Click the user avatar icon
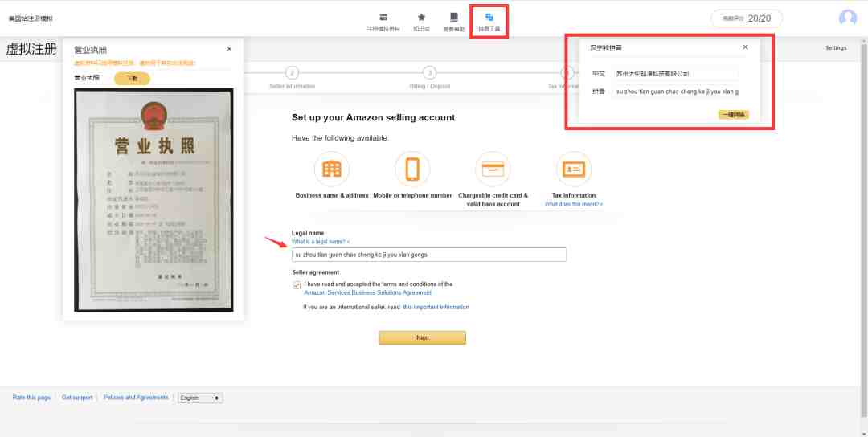The width and height of the screenshot is (868, 437). coord(848,18)
